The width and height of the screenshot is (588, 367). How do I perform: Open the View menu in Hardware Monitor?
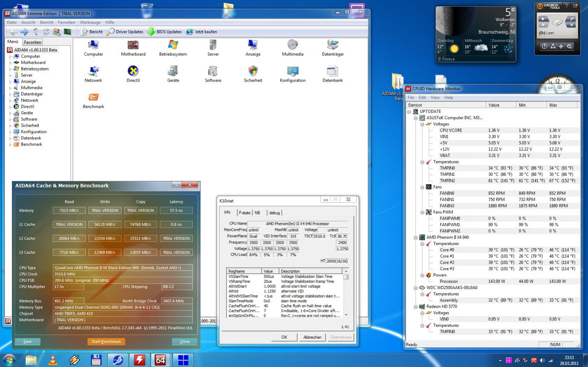tap(435, 98)
